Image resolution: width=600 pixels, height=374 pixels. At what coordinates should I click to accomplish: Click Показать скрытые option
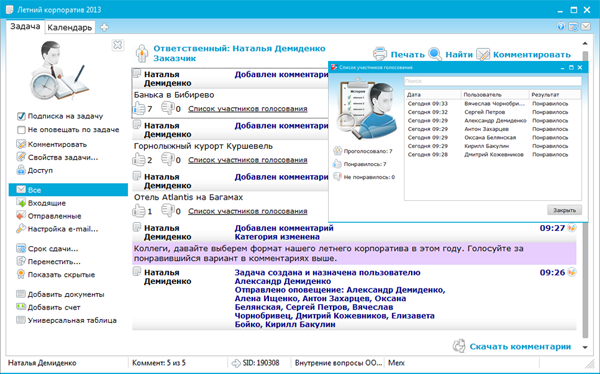55,274
